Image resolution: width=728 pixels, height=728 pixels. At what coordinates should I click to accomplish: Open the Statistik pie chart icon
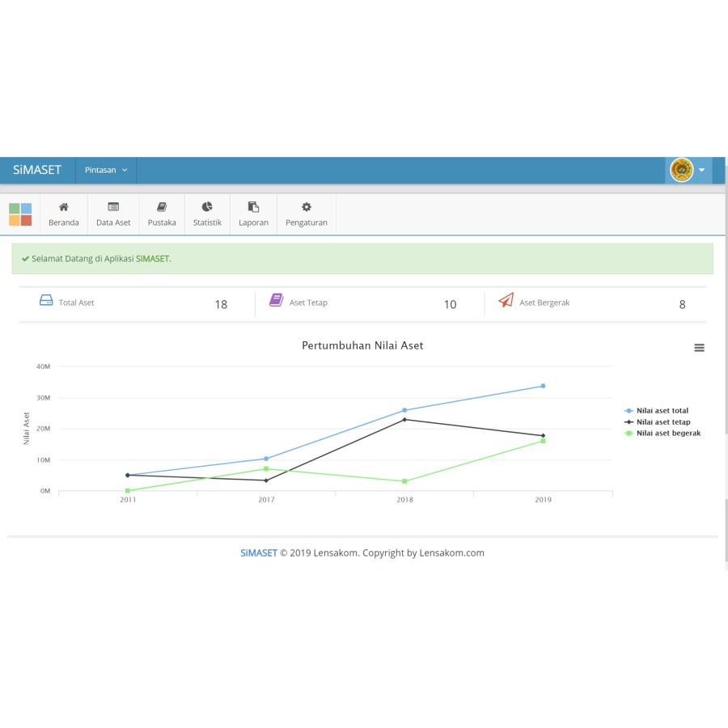point(207,207)
